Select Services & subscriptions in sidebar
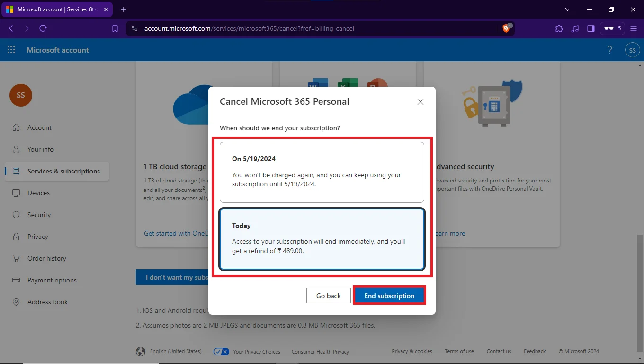The height and width of the screenshot is (364, 644). pyautogui.click(x=57, y=171)
